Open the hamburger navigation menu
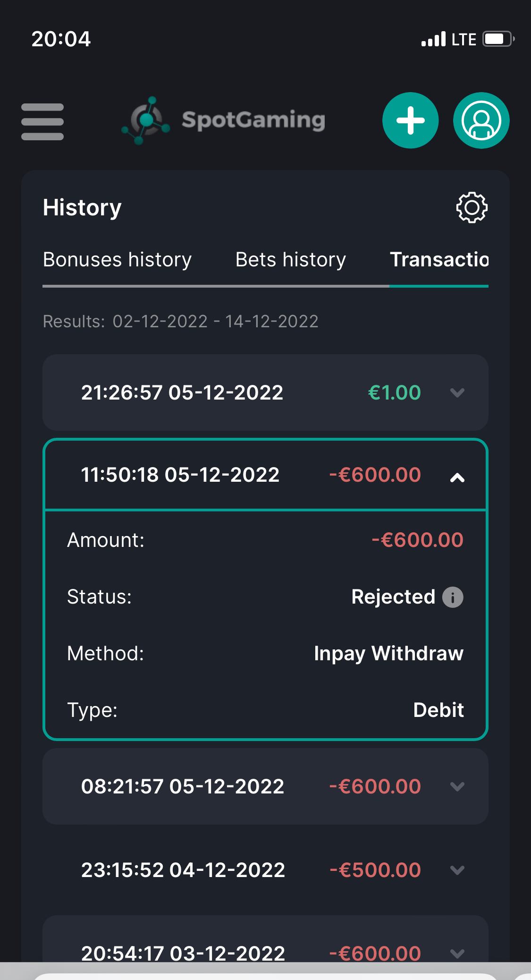The height and width of the screenshot is (980, 531). coord(42,121)
